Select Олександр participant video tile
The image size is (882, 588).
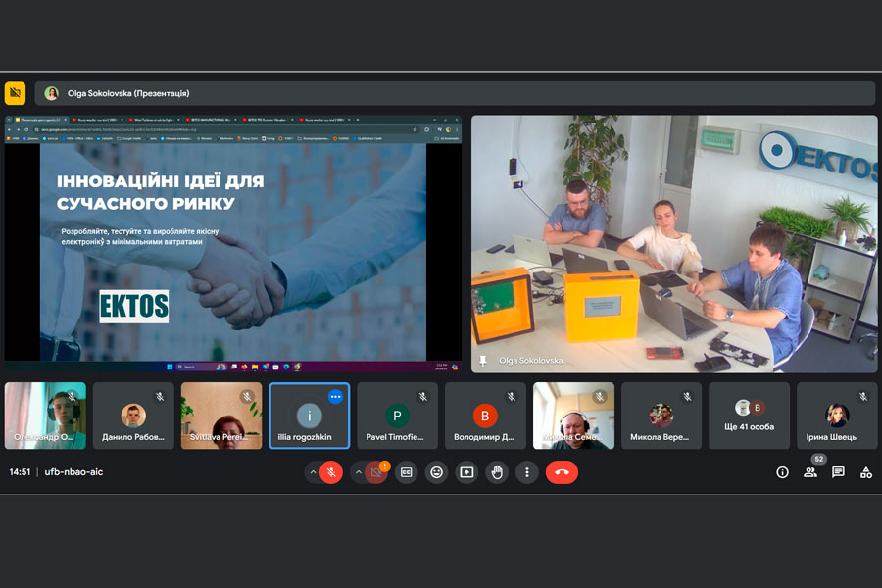[x=45, y=416]
